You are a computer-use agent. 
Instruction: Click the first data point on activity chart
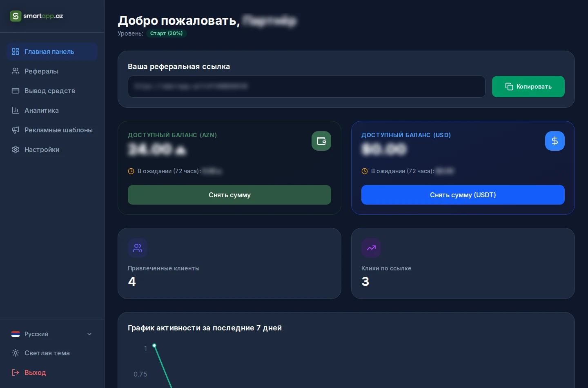click(154, 346)
